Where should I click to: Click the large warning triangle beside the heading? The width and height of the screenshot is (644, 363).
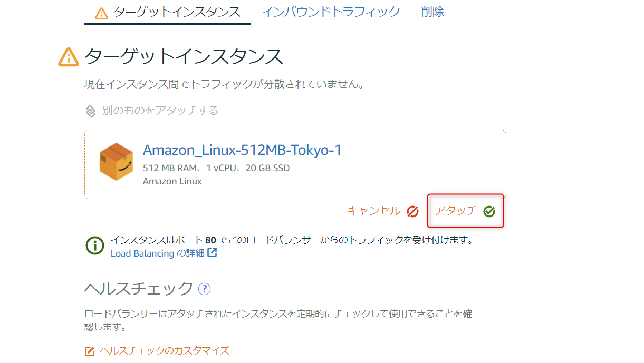pyautogui.click(x=69, y=57)
